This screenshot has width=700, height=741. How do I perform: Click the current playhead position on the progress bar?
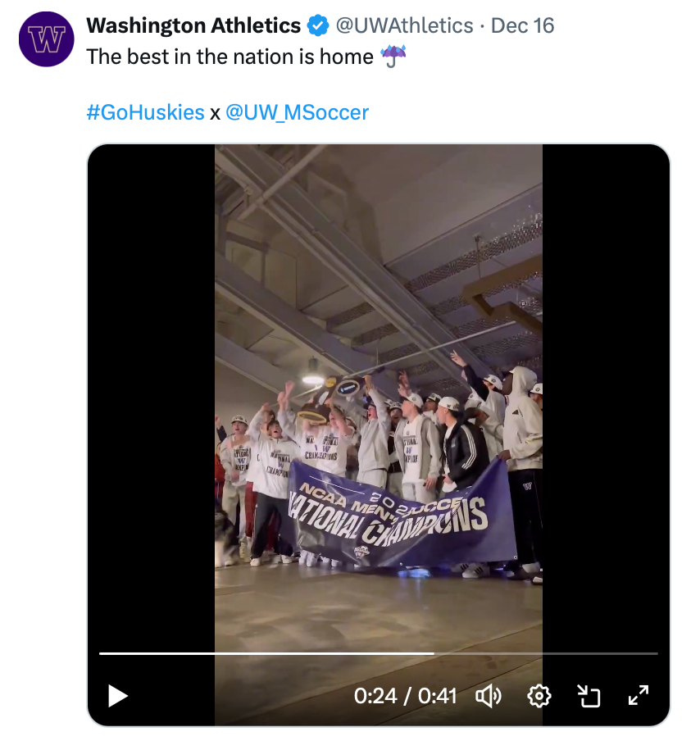(x=434, y=653)
